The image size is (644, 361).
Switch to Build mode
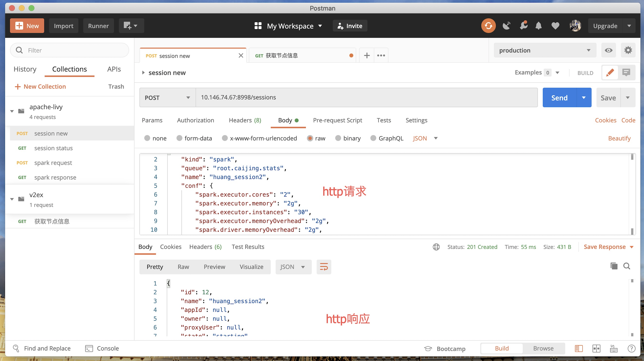click(502, 348)
